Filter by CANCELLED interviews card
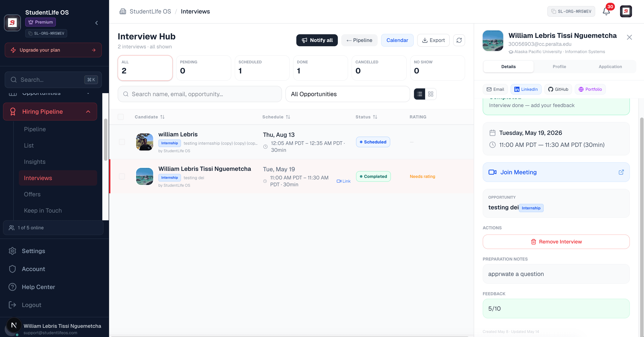The height and width of the screenshot is (337, 644). [379, 68]
